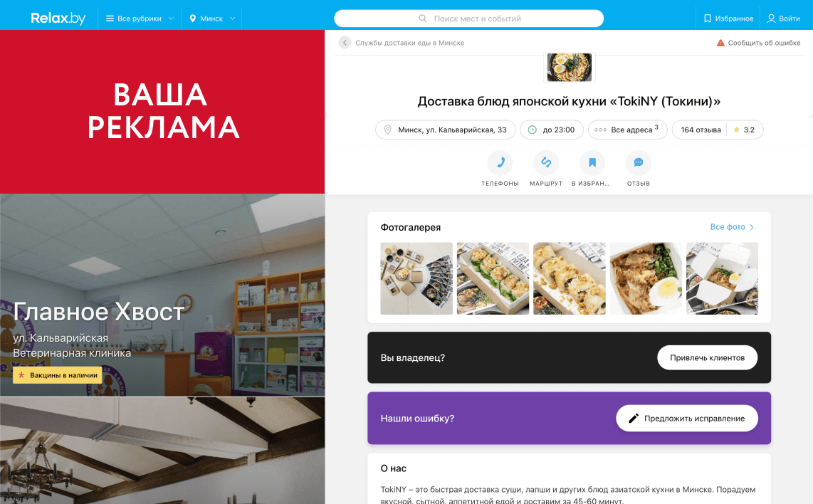Click the Отзыв review speech-bubble icon
Viewport: 813px width, 504px height.
[639, 163]
